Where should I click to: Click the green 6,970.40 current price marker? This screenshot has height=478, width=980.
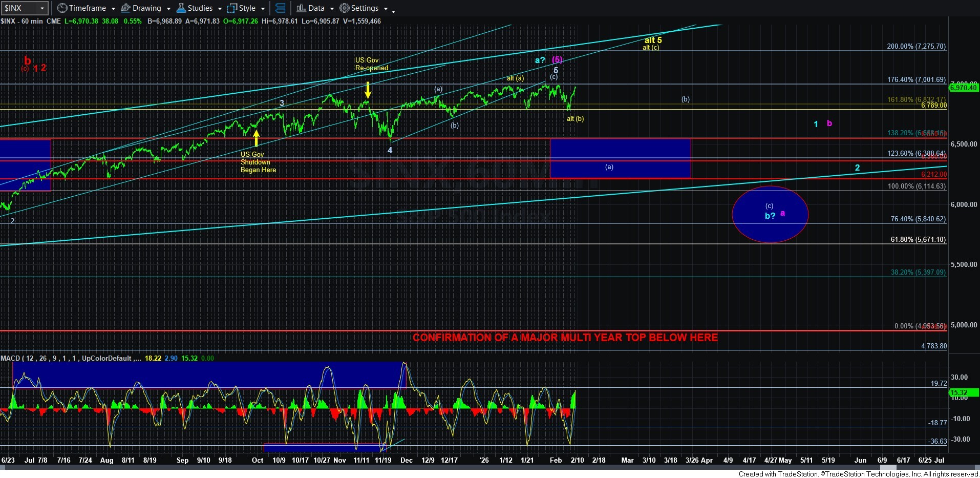click(x=963, y=88)
